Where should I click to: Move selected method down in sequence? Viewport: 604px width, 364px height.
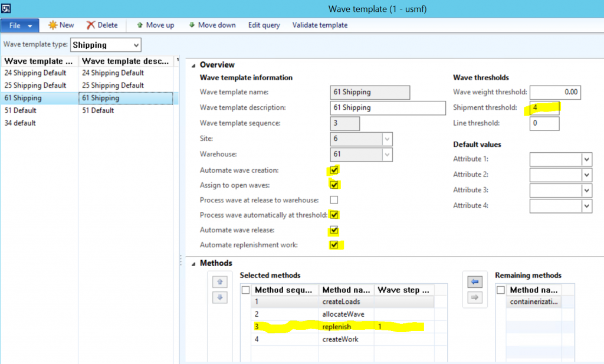pyautogui.click(x=219, y=298)
